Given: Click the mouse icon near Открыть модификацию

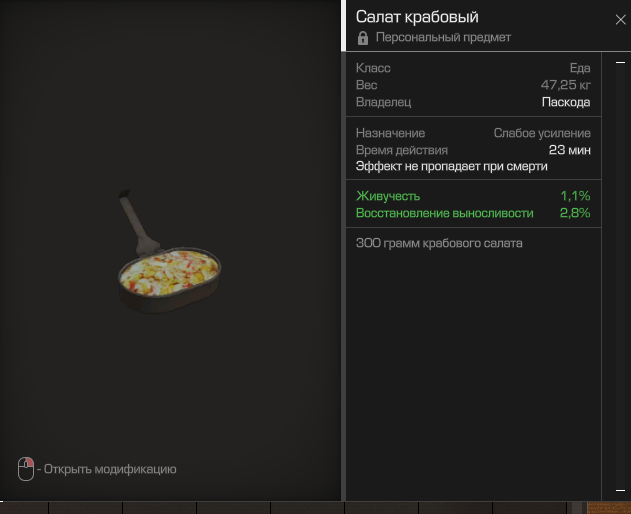Looking at the screenshot, I should (26, 469).
